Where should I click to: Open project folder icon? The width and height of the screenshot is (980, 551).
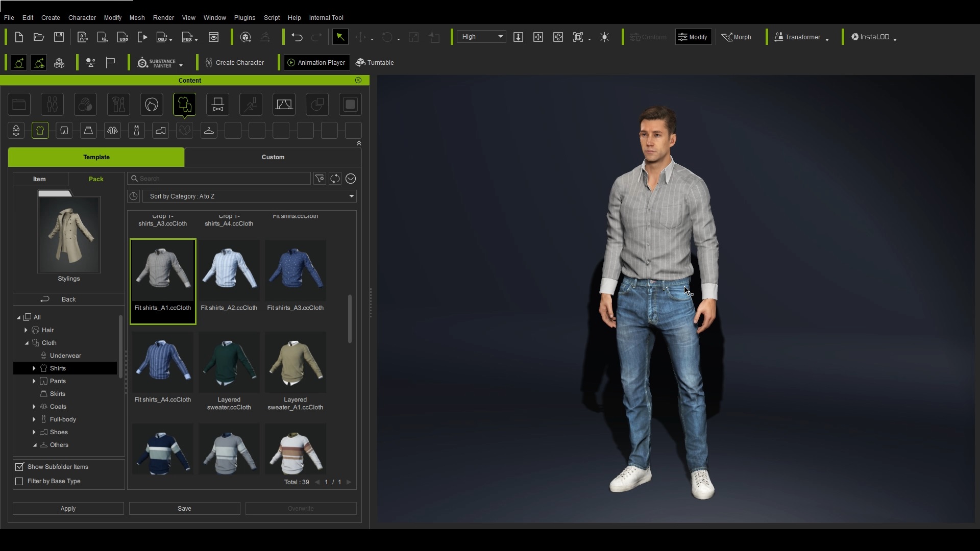click(39, 37)
